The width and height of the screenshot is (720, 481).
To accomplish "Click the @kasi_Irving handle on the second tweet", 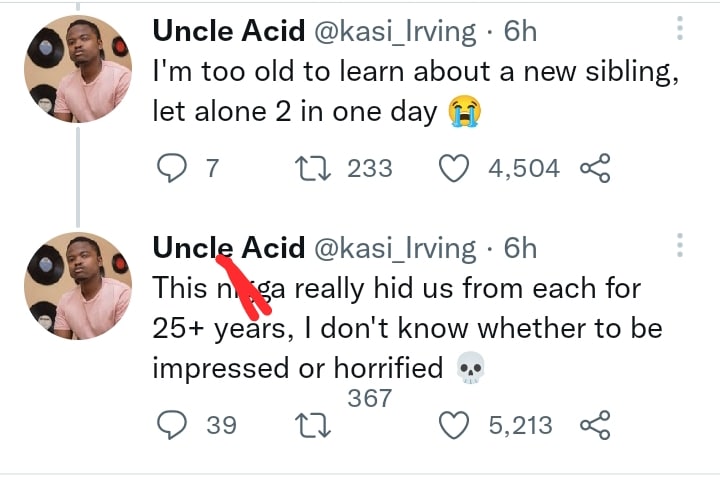I will pos(396,248).
